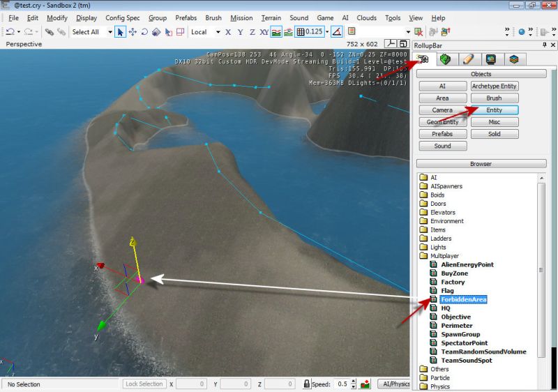This screenshot has width=558, height=392.
Task: Collapse the Browser rollup header
Action: 481,164
